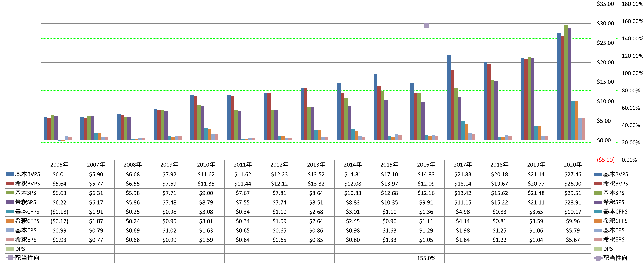The height and width of the screenshot is (263, 644).
Task: Click the 基本CFPS row label on the left
Action: [x=27, y=211]
